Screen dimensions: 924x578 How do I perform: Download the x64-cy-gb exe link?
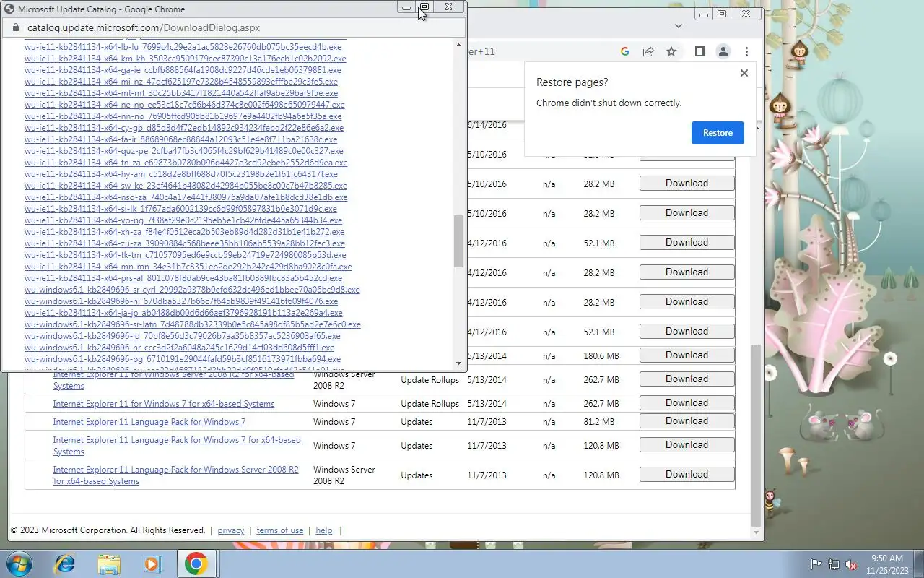click(x=183, y=128)
